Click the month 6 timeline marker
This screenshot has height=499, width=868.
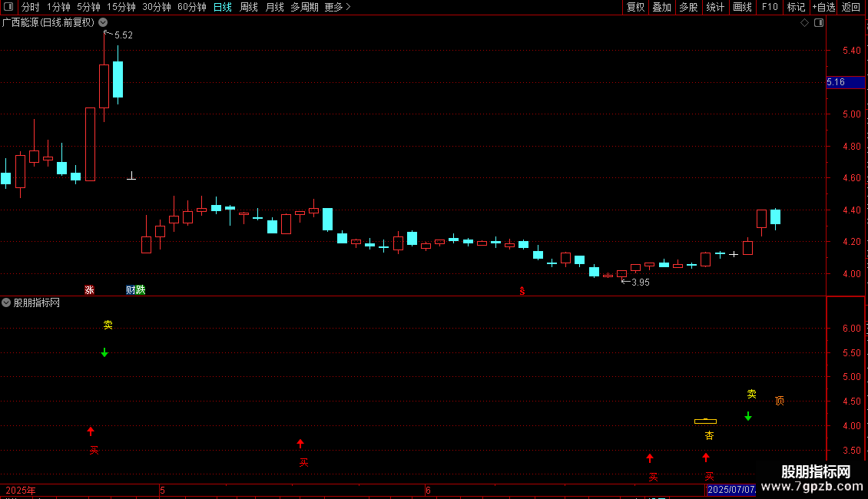click(428, 490)
